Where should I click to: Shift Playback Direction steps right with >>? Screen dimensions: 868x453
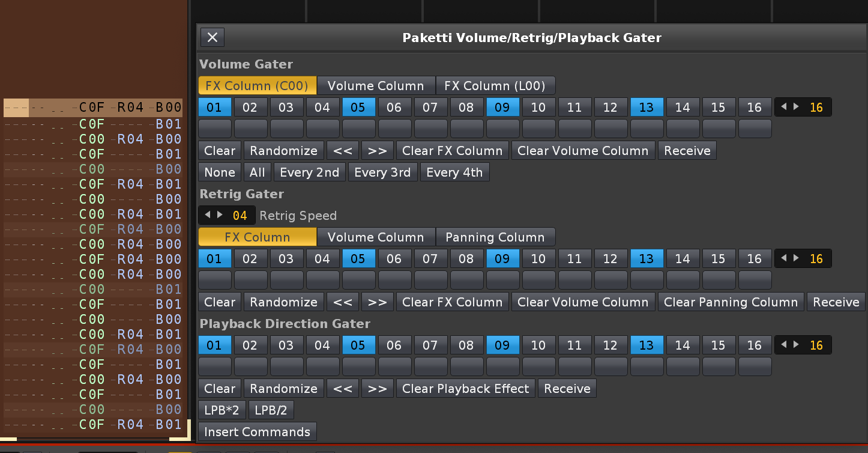[x=378, y=389]
